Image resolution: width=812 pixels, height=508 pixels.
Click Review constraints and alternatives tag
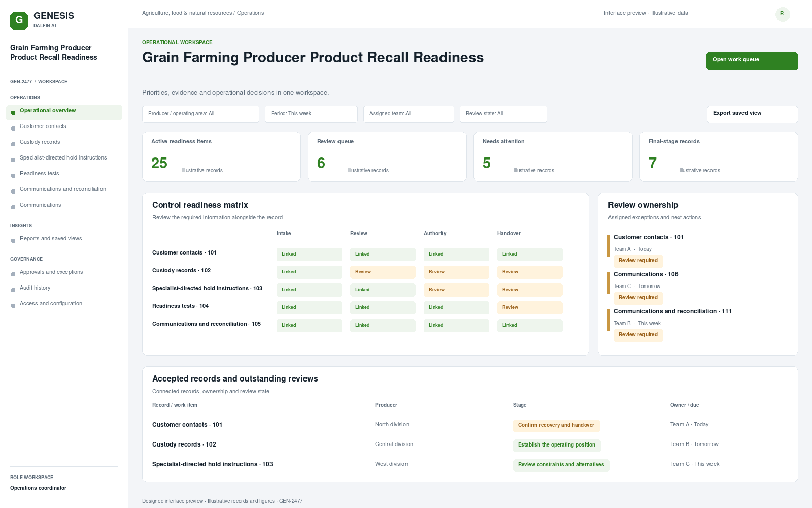click(x=561, y=465)
